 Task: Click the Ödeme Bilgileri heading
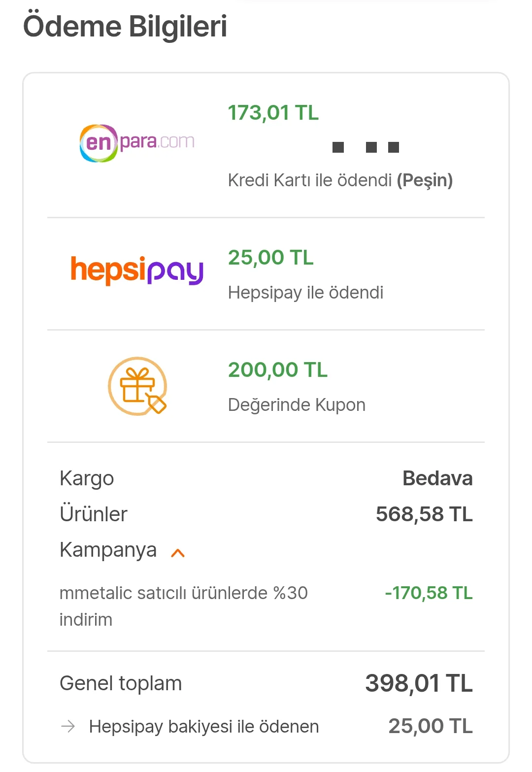coord(125,27)
